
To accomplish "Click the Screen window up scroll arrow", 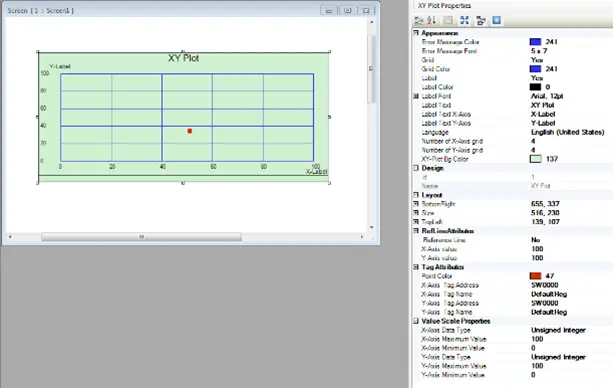I will pos(371,22).
